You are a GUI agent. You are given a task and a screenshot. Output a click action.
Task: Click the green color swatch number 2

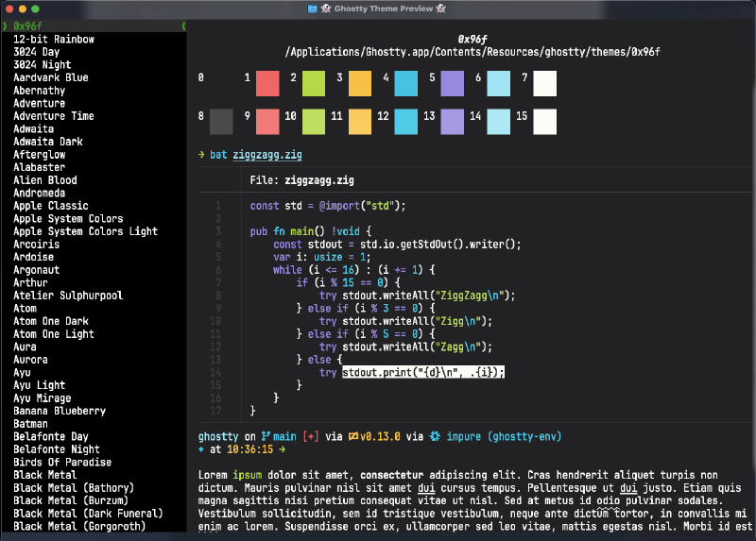tap(314, 83)
